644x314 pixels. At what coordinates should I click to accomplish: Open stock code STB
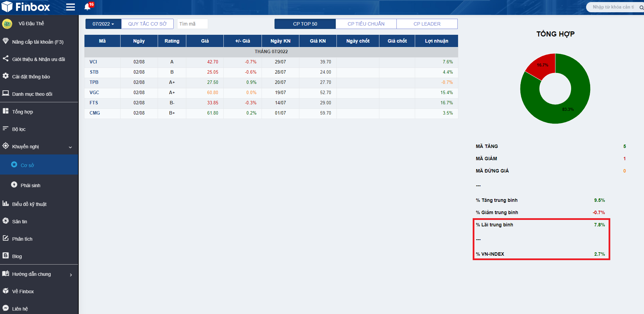(94, 72)
